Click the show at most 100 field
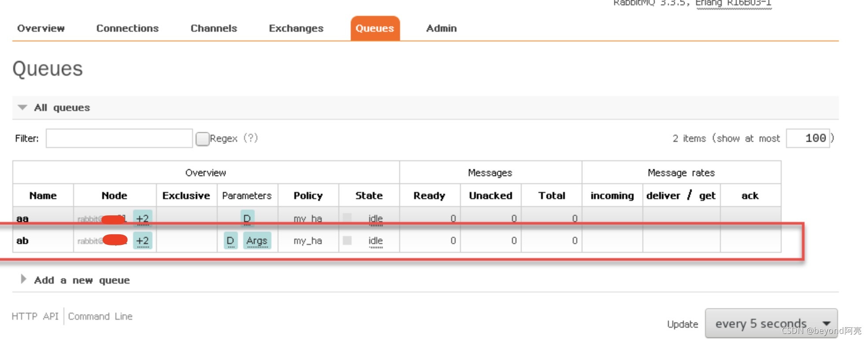This screenshot has width=868, height=340. [x=808, y=138]
